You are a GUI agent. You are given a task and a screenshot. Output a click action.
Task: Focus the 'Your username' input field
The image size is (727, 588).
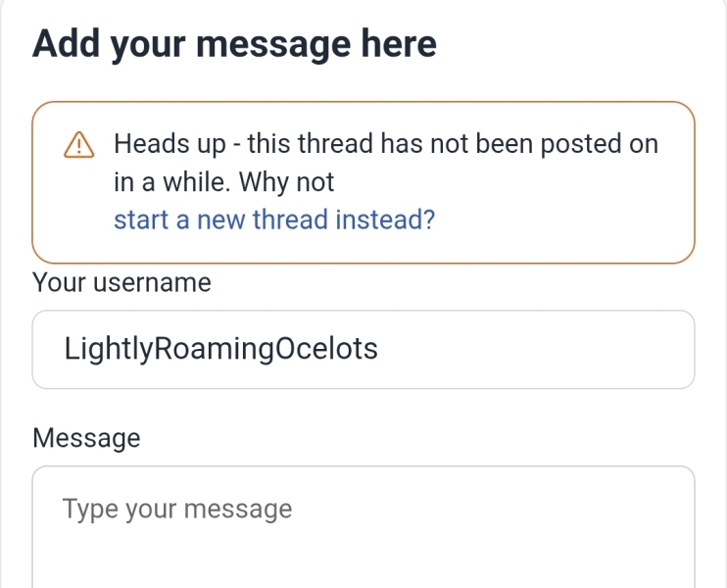point(363,349)
